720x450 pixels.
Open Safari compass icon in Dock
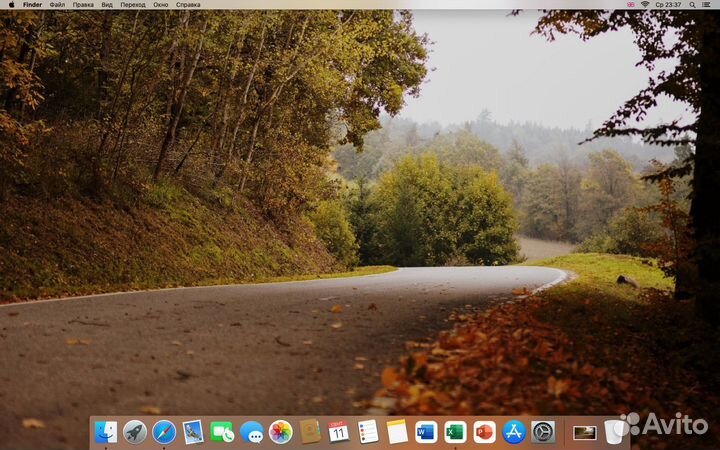coord(164,432)
